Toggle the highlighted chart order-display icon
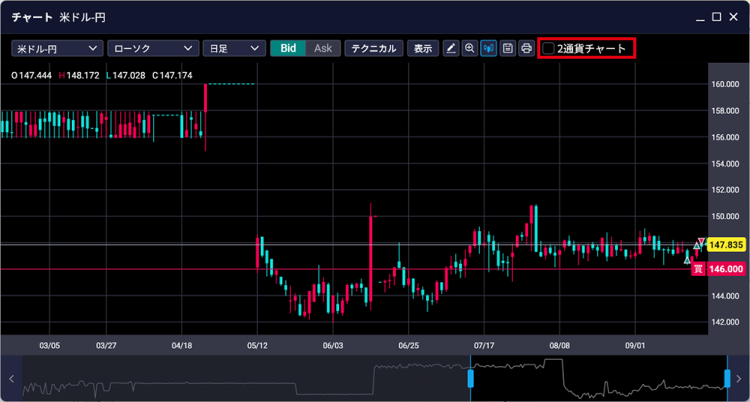 point(489,48)
